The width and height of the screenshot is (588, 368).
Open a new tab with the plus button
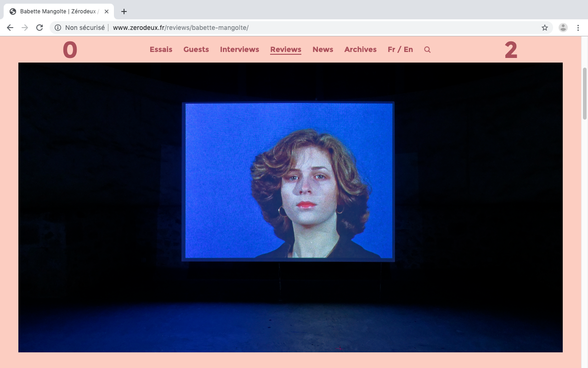(124, 11)
